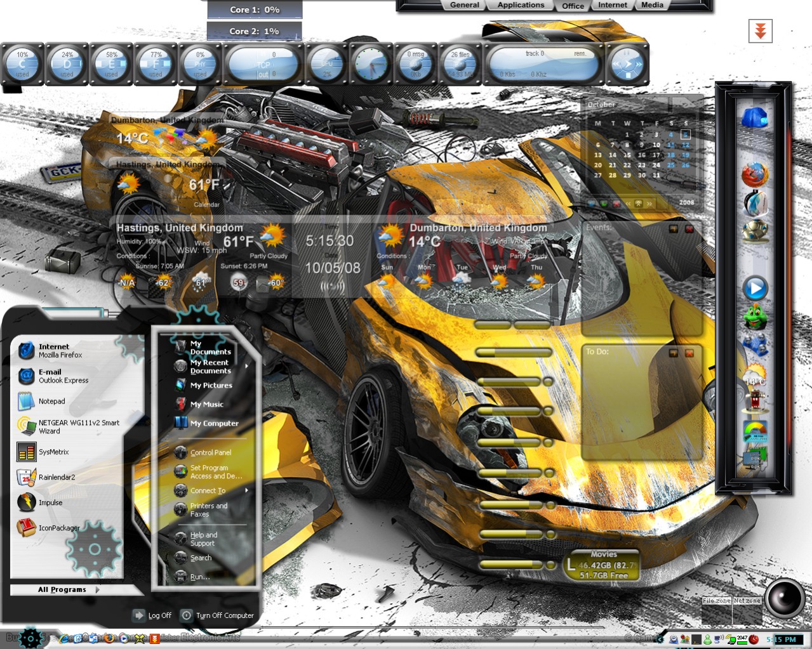Click drive D usage gauge
Viewport: 812px width, 649px height.
[67, 64]
